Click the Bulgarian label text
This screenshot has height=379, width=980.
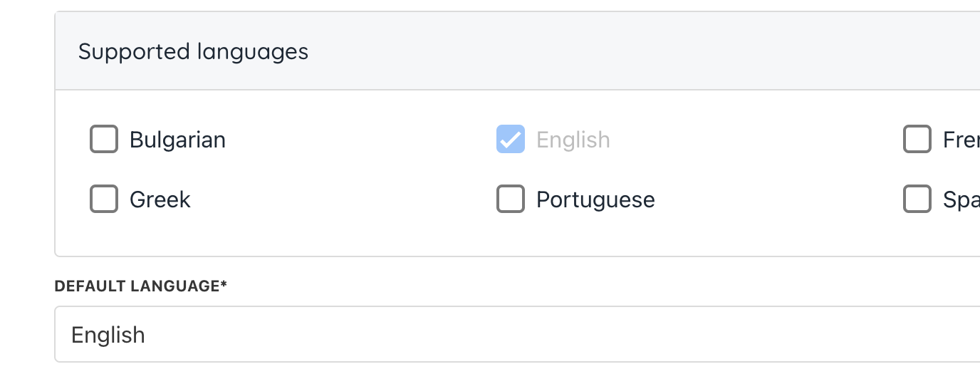point(177,140)
